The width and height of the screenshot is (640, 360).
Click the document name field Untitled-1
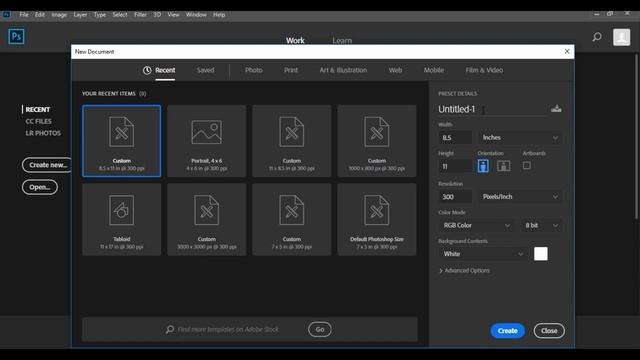point(492,109)
